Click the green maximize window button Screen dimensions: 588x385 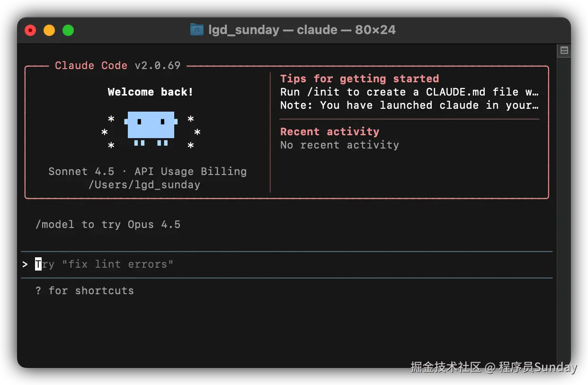tap(68, 30)
